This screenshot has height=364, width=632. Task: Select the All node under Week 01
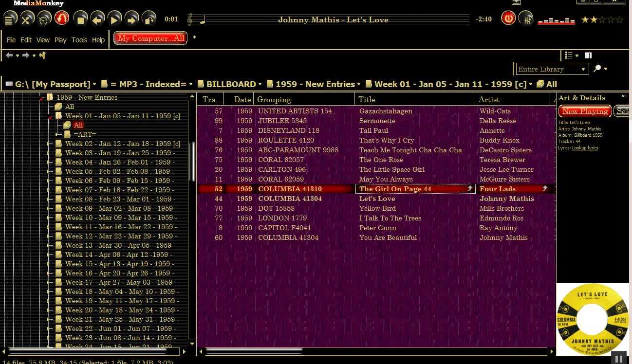click(x=78, y=125)
